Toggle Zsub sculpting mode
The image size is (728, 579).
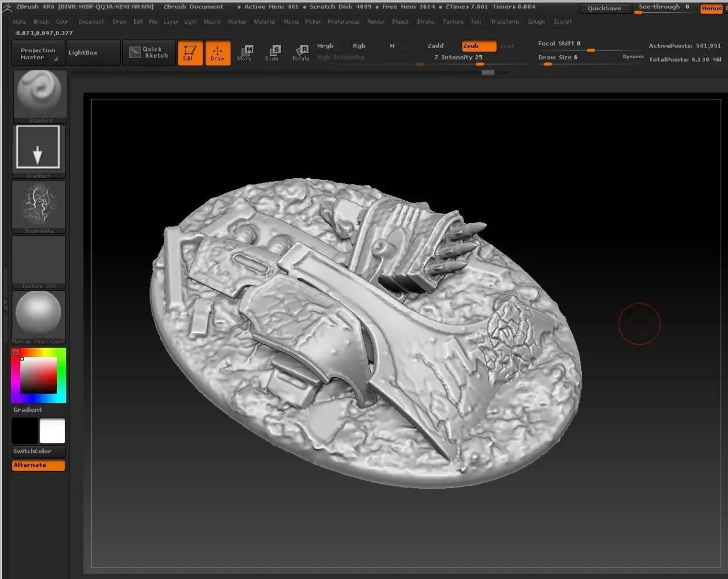(479, 46)
